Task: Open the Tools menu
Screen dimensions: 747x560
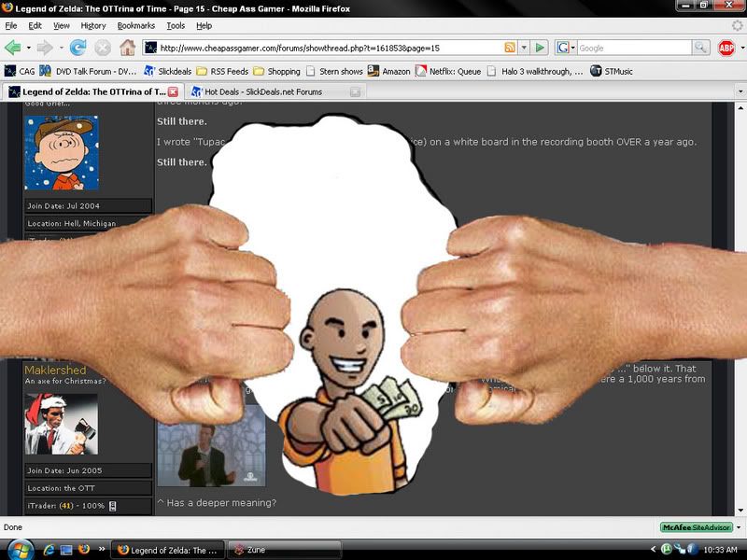Action: pyautogui.click(x=176, y=26)
